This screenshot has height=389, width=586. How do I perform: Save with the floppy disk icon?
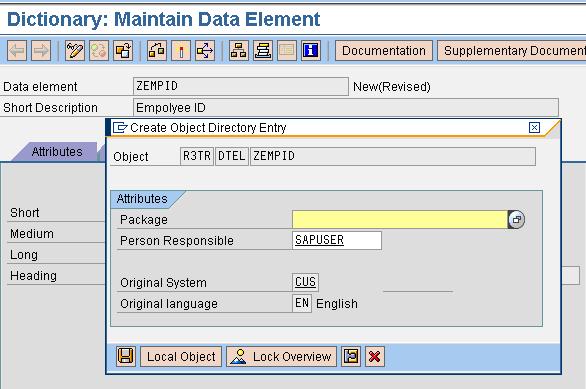pyautogui.click(x=126, y=356)
